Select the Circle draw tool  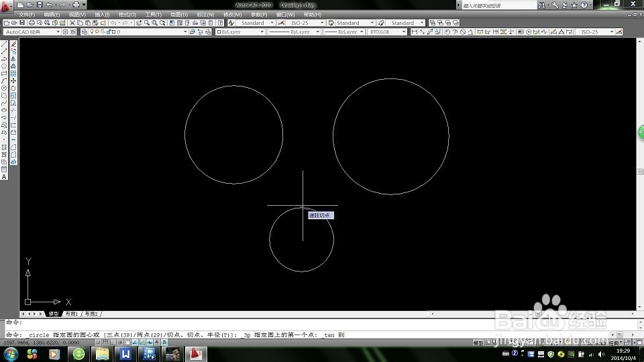[x=4, y=88]
